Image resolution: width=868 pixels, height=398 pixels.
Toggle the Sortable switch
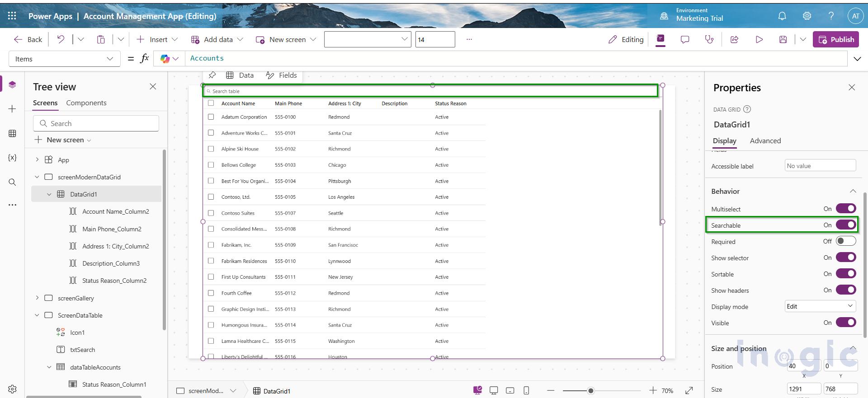(x=845, y=274)
